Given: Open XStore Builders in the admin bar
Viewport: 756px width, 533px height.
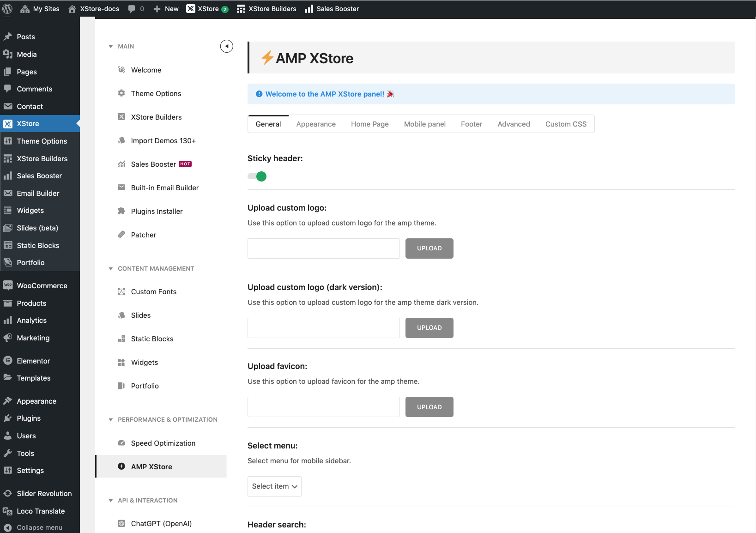Looking at the screenshot, I should point(266,9).
